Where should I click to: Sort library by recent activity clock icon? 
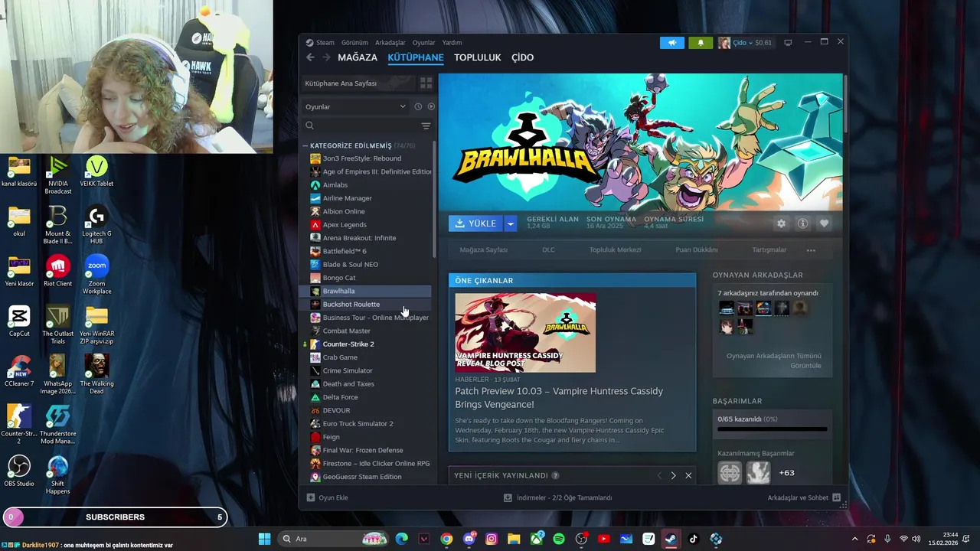(418, 106)
